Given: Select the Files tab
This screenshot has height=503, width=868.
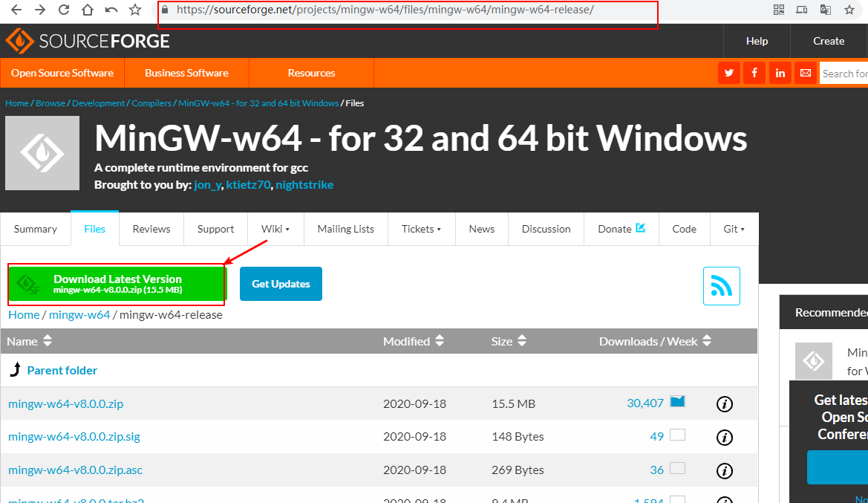Looking at the screenshot, I should pyautogui.click(x=94, y=229).
